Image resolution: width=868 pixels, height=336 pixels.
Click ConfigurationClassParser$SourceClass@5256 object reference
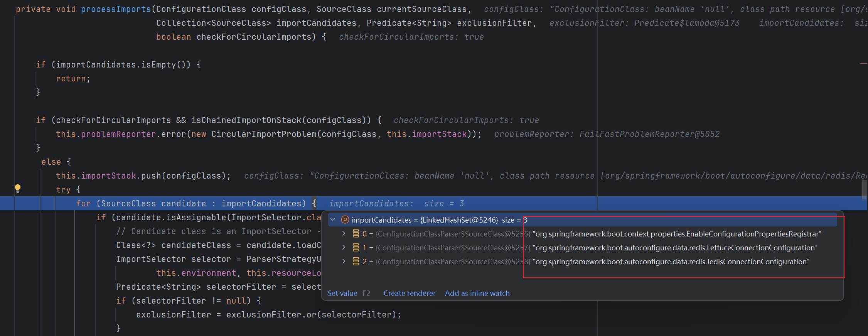[453, 234]
